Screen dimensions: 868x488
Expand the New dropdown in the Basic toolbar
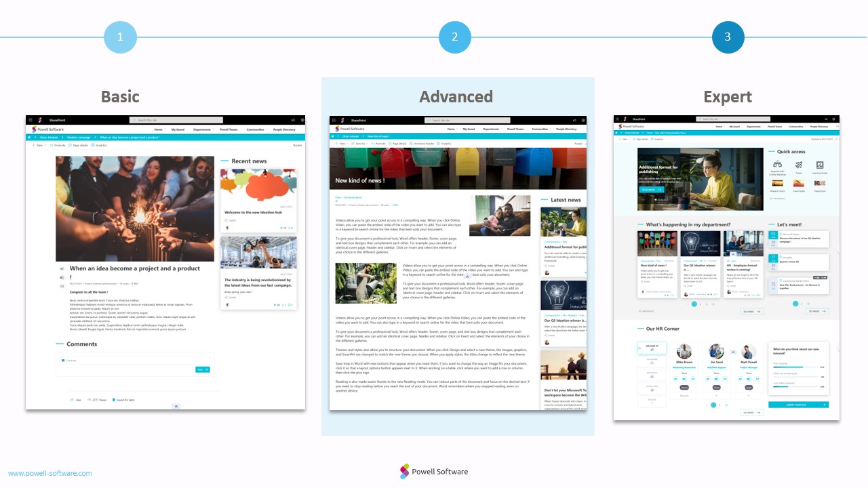coord(39,145)
